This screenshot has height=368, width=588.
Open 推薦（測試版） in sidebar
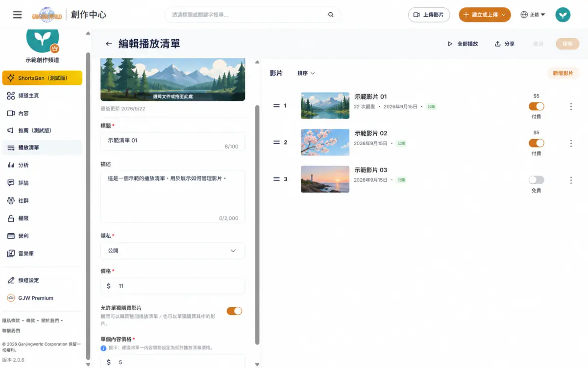point(42,130)
